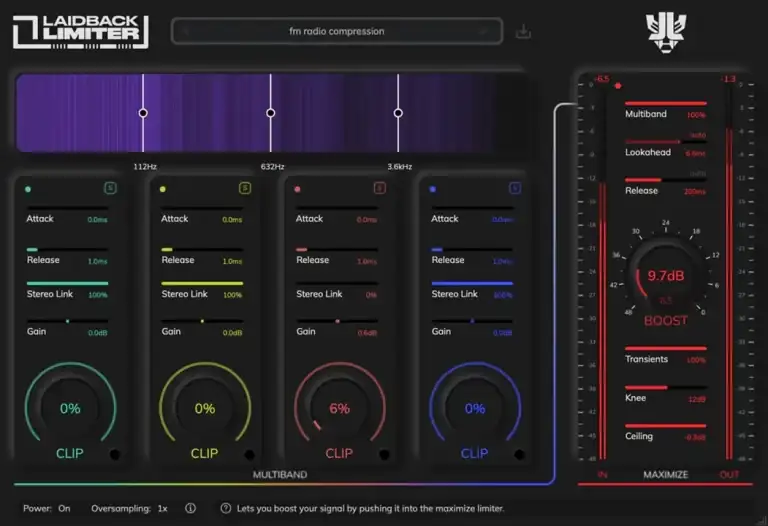Viewport: 768px width, 526px height.
Task: Click the Lookahead slider
Action: tap(666, 142)
